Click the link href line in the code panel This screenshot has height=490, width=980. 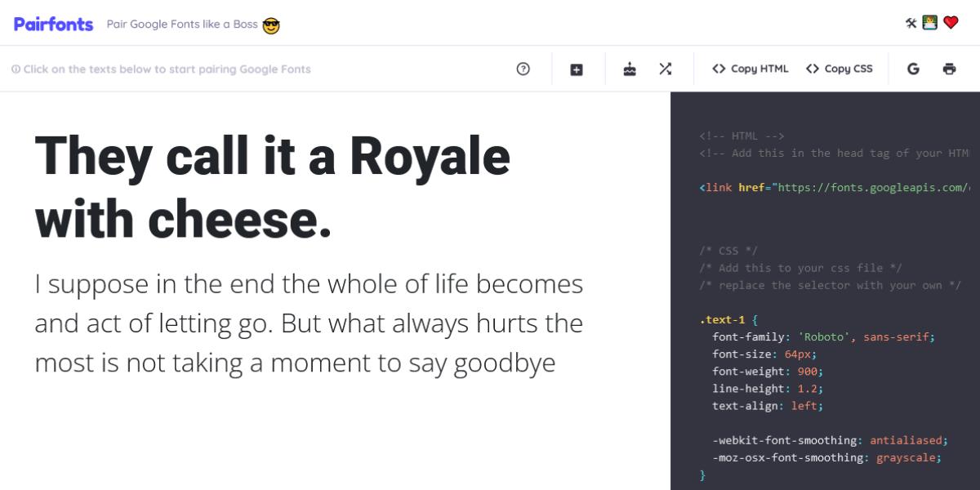click(x=833, y=187)
